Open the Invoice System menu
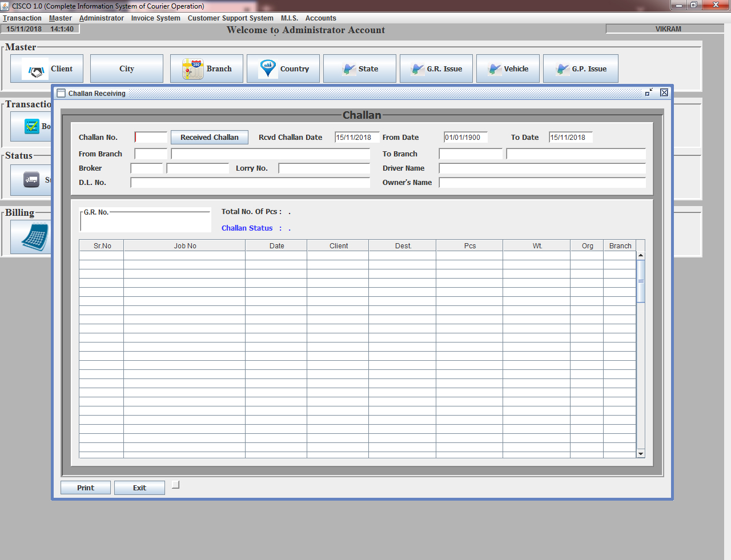 point(155,18)
